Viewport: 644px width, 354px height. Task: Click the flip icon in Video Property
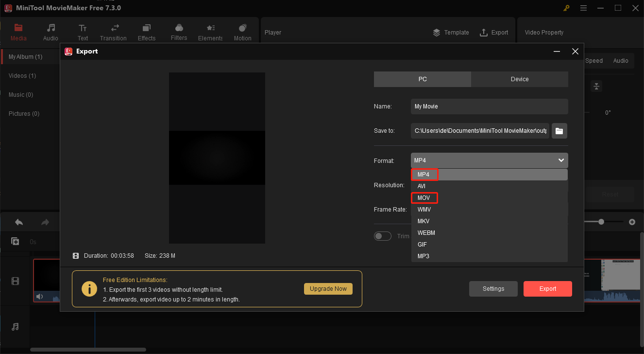click(596, 86)
